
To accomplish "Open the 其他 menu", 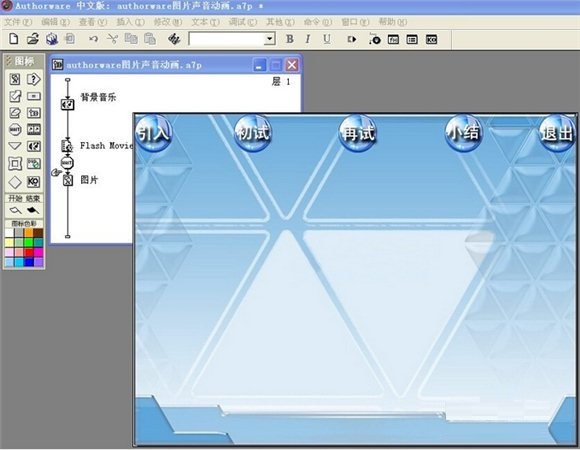I will [x=280, y=22].
